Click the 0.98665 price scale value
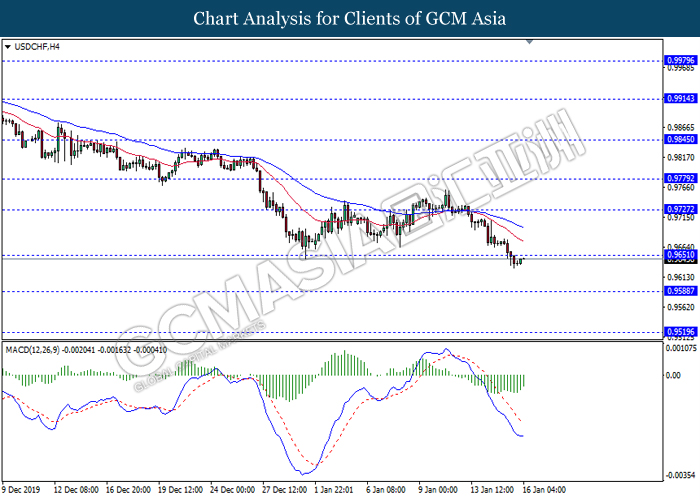This screenshot has height=500, width=700. [681, 128]
